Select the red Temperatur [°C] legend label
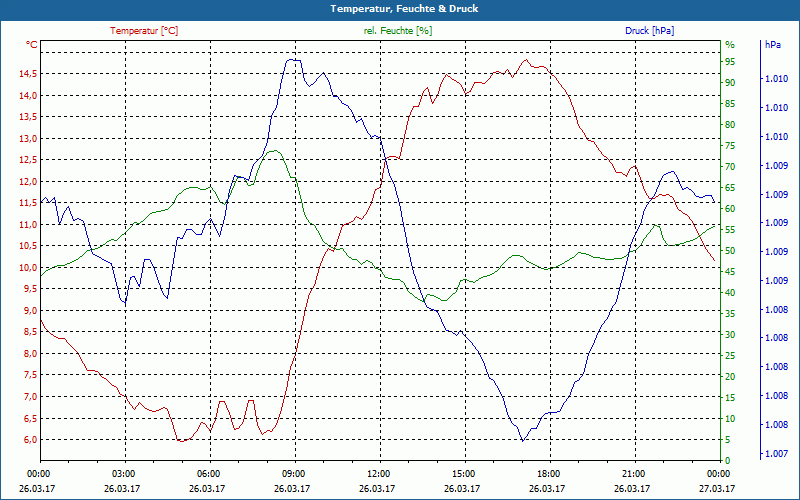Viewport: 800px width, 500px height. (144, 31)
